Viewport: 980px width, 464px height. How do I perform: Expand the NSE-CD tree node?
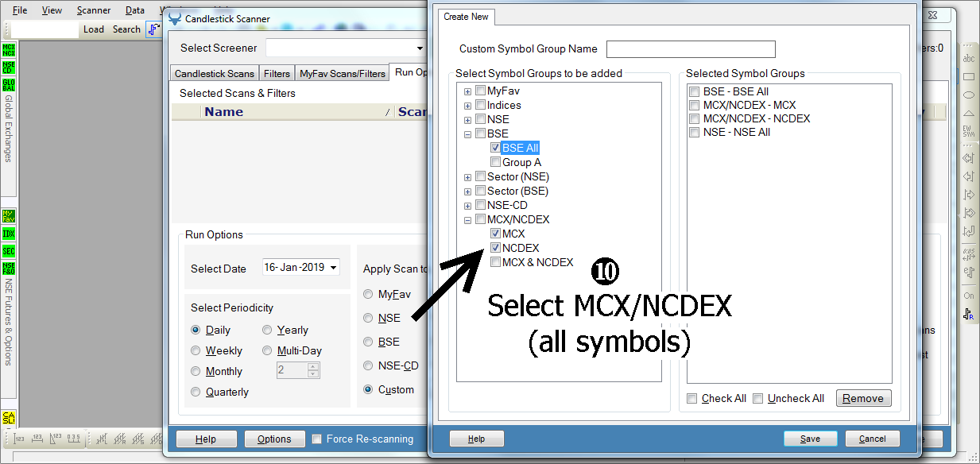tap(468, 206)
